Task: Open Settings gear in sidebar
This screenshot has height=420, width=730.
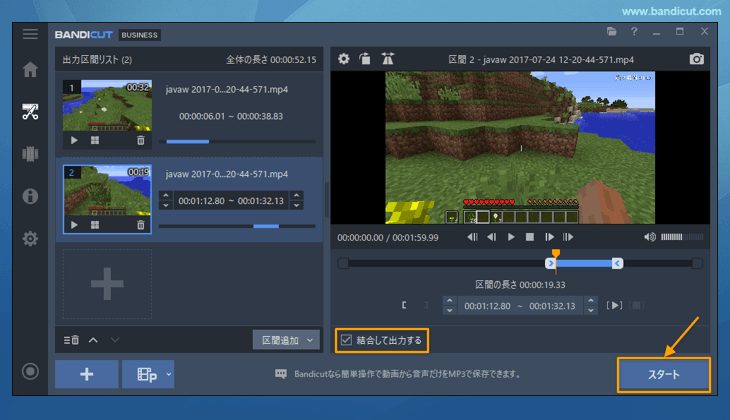Action: click(x=30, y=238)
